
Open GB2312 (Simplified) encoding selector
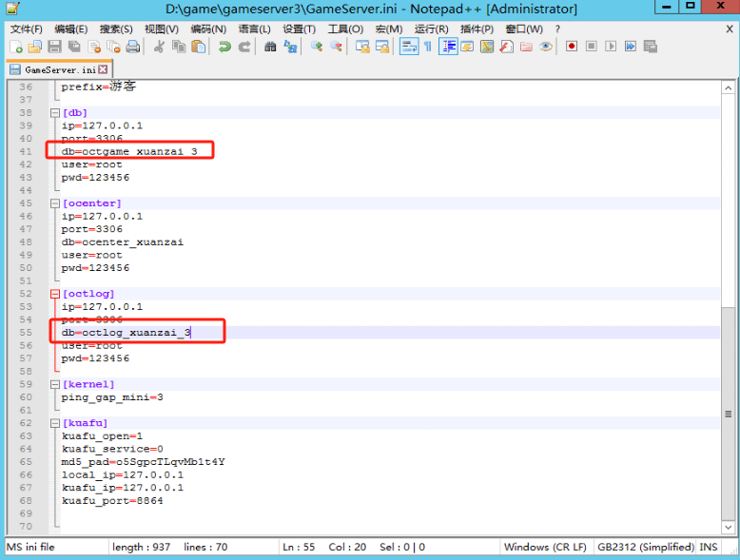(x=645, y=548)
